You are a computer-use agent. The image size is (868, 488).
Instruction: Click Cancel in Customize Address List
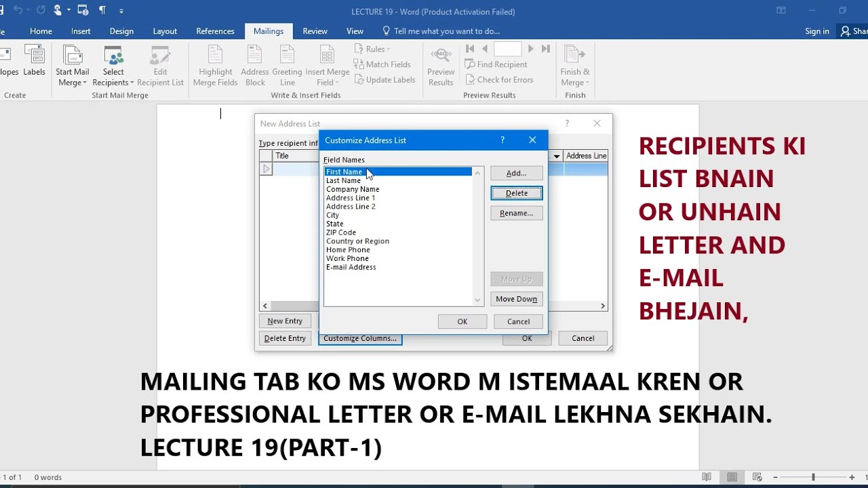click(x=519, y=321)
